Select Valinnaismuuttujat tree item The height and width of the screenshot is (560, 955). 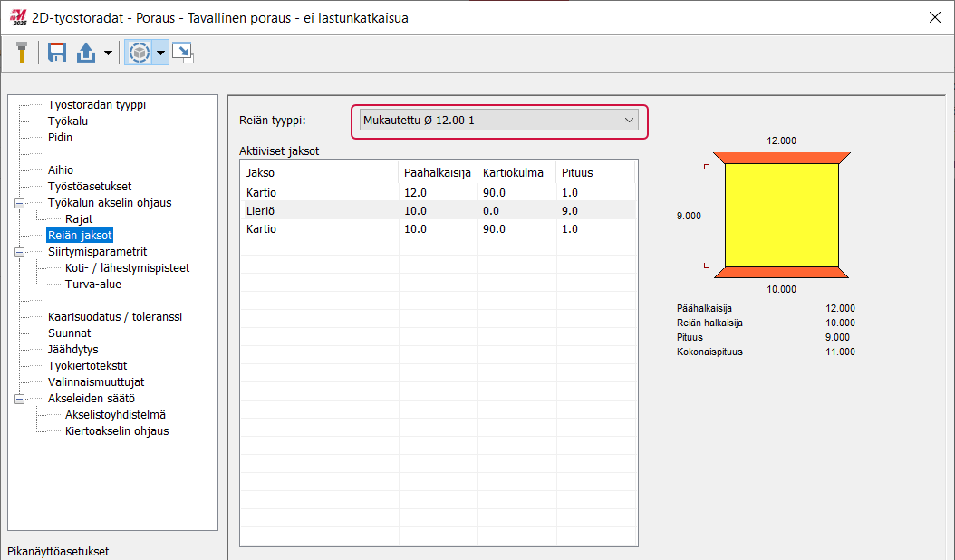[96, 382]
